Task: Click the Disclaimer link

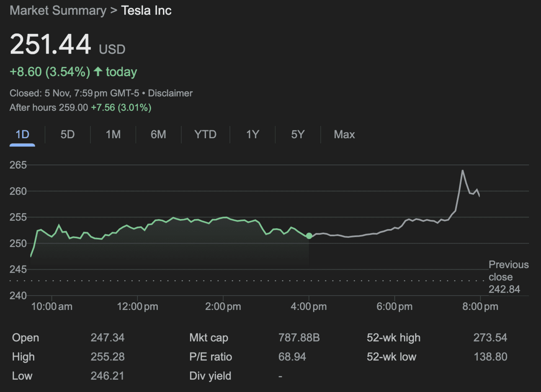Action: coord(170,93)
